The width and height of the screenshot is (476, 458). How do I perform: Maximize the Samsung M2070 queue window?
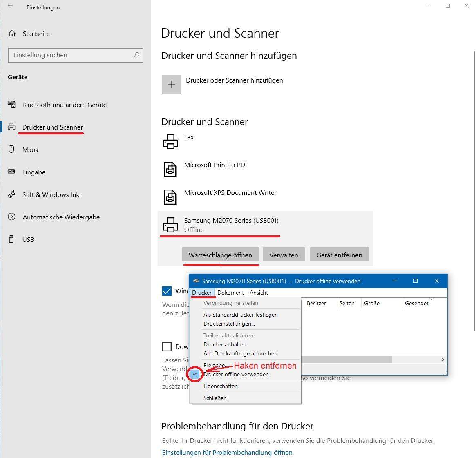tap(416, 281)
